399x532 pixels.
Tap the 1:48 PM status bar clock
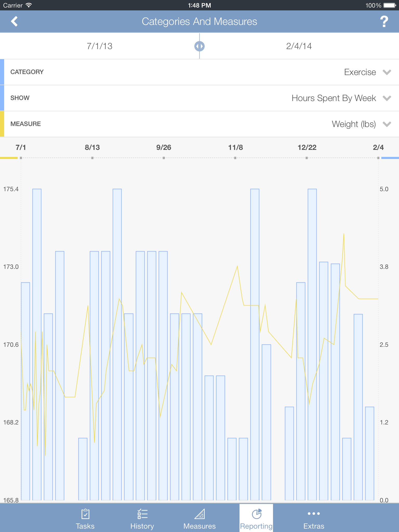(x=199, y=5)
